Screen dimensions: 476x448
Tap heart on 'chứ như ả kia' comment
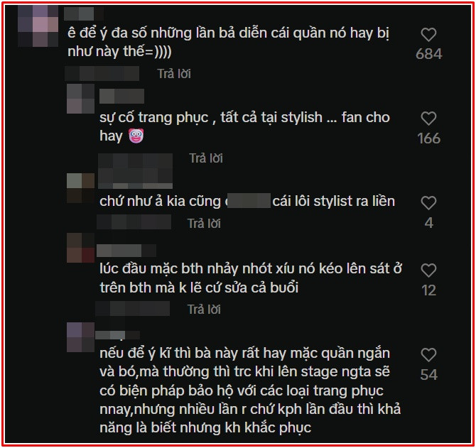click(428, 202)
